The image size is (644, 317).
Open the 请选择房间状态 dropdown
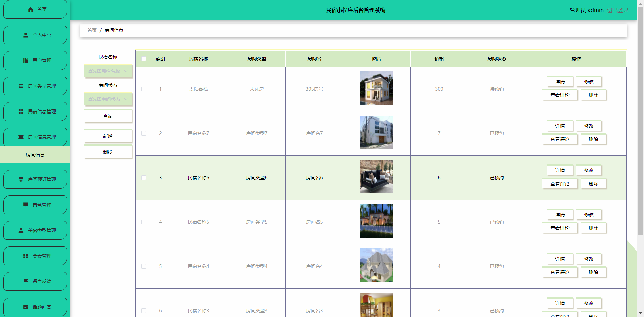(108, 99)
